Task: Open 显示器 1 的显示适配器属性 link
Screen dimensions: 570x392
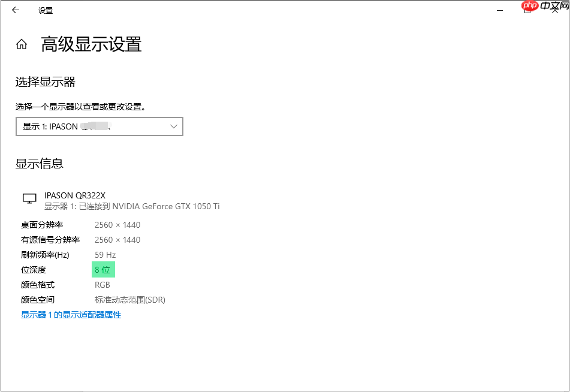Action: point(71,315)
